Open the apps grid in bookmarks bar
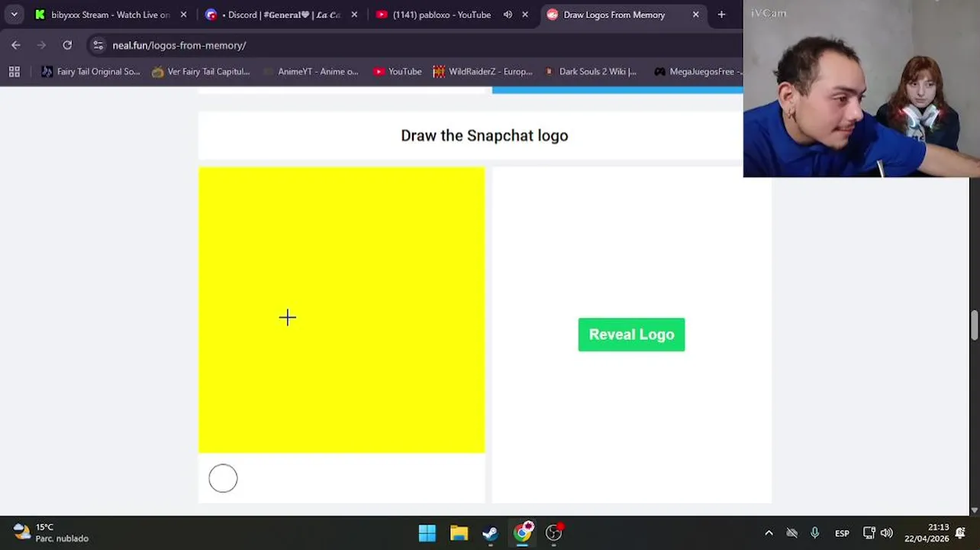 coord(14,72)
